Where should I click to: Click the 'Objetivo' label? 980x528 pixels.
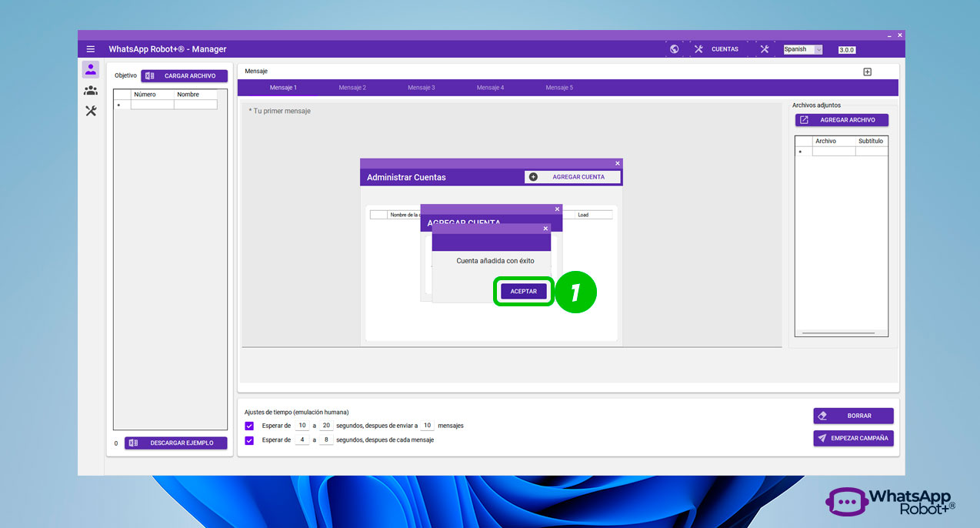(x=125, y=75)
